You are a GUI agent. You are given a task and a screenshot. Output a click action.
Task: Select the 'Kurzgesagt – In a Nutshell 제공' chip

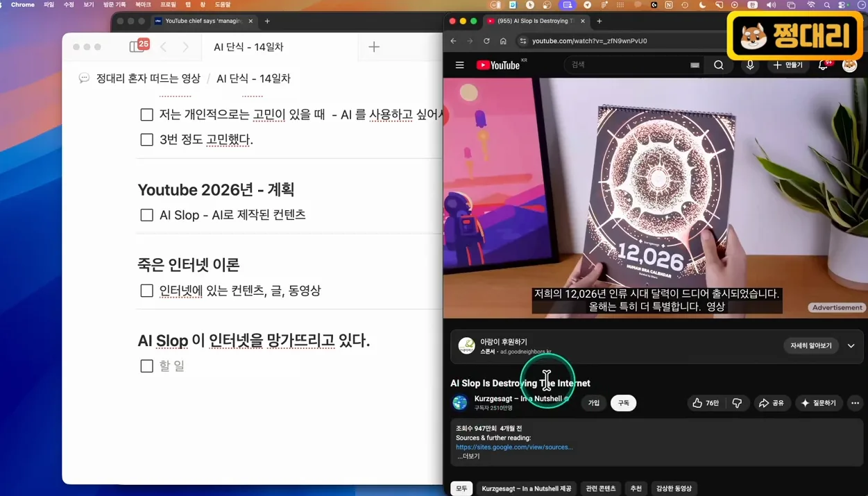527,488
